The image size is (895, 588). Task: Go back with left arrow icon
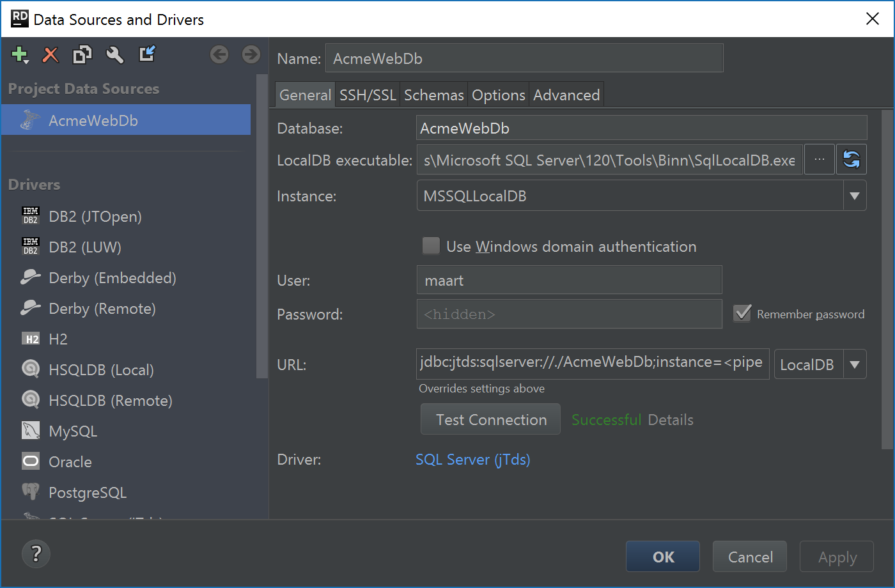click(x=219, y=55)
